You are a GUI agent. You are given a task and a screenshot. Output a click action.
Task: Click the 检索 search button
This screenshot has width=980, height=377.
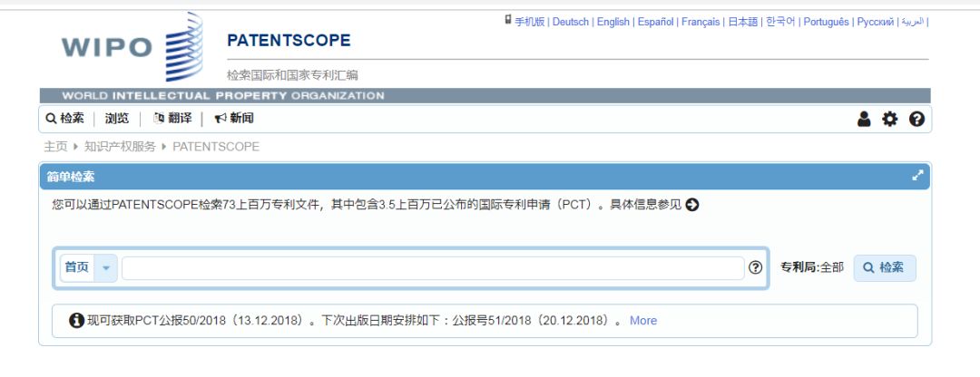[885, 267]
